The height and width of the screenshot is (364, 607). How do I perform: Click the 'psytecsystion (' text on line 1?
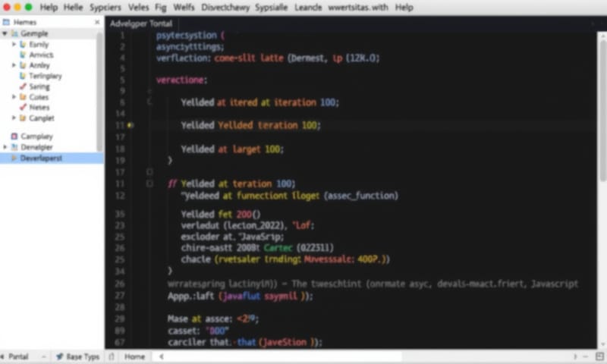pos(190,35)
